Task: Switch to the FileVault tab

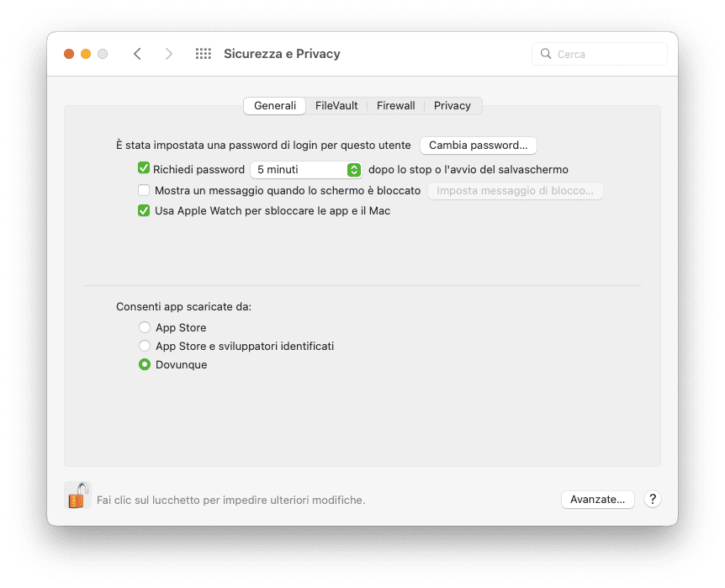Action: tap(336, 105)
